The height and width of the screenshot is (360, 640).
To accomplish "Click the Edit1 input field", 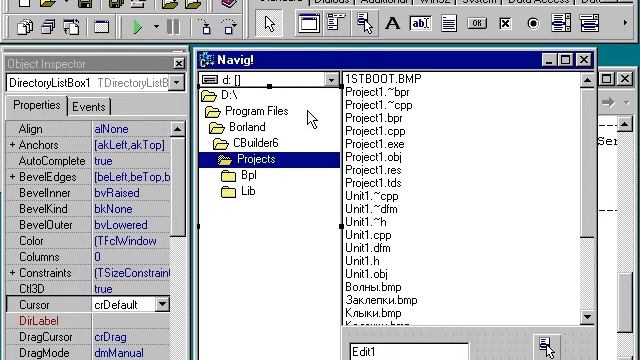I will click(409, 351).
